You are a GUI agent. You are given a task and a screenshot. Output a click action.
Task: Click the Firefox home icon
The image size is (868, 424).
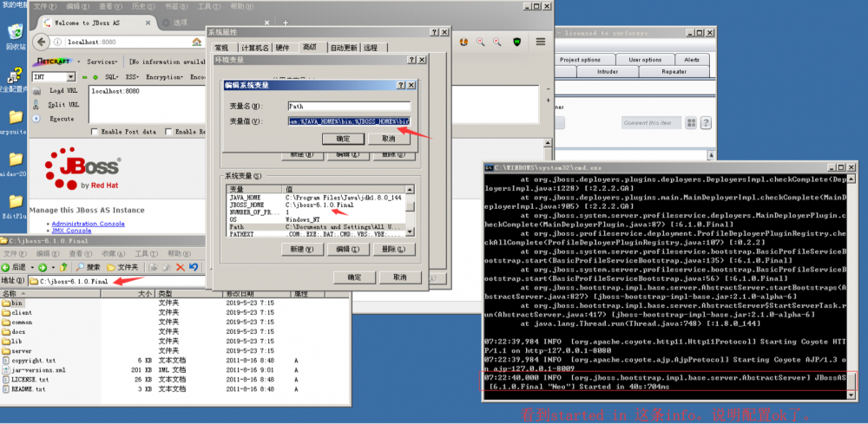pyautogui.click(x=196, y=42)
